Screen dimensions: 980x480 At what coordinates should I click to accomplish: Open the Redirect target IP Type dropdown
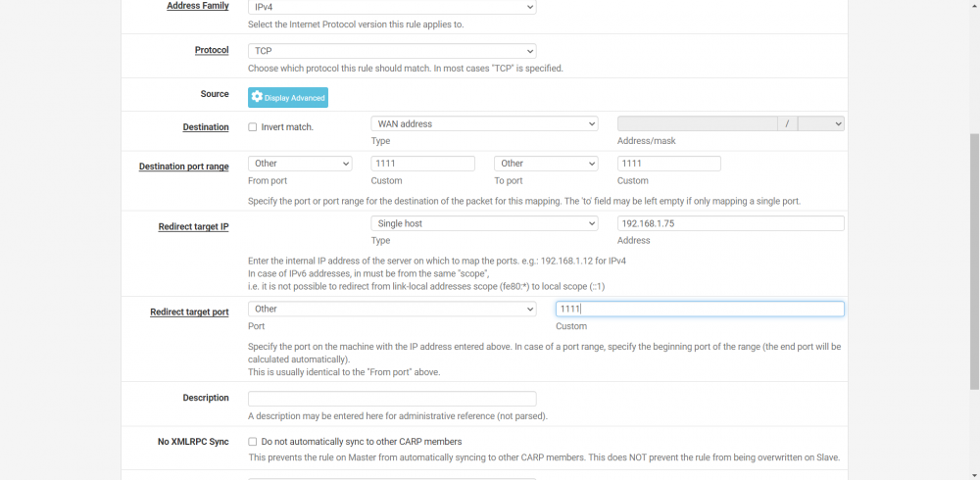click(x=484, y=223)
